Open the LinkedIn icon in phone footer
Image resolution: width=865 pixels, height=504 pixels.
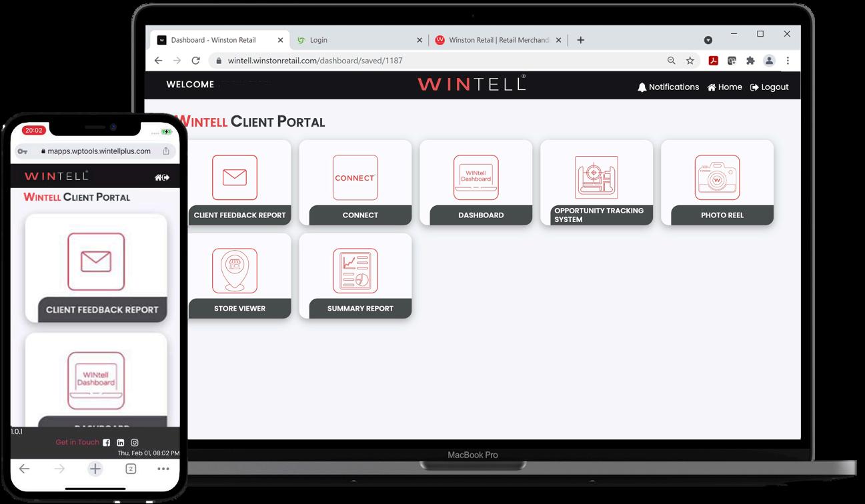click(121, 443)
